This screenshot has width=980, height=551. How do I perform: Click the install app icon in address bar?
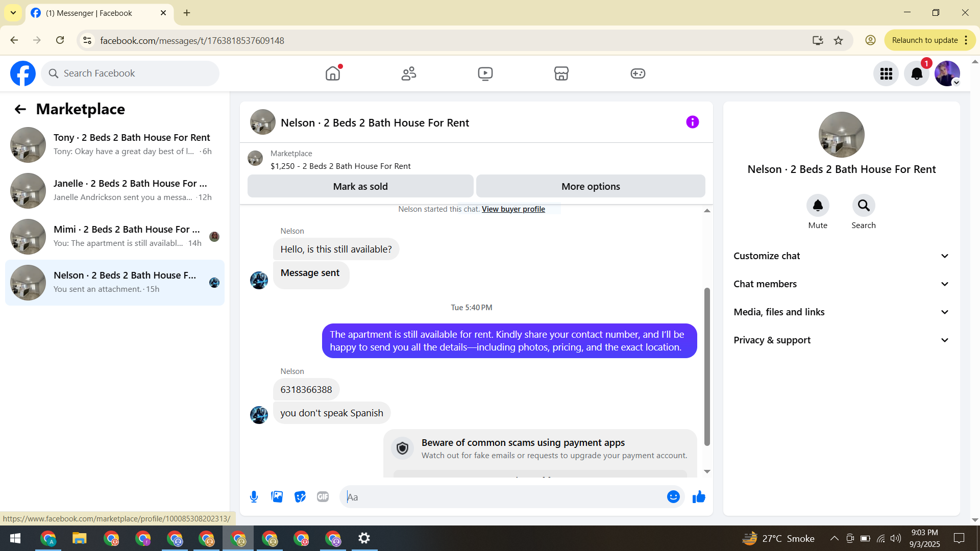pos(818,40)
